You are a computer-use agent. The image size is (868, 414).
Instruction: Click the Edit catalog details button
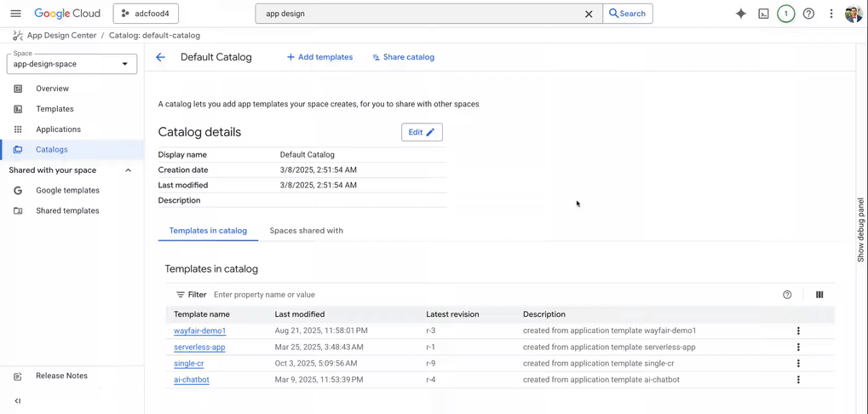tap(422, 132)
